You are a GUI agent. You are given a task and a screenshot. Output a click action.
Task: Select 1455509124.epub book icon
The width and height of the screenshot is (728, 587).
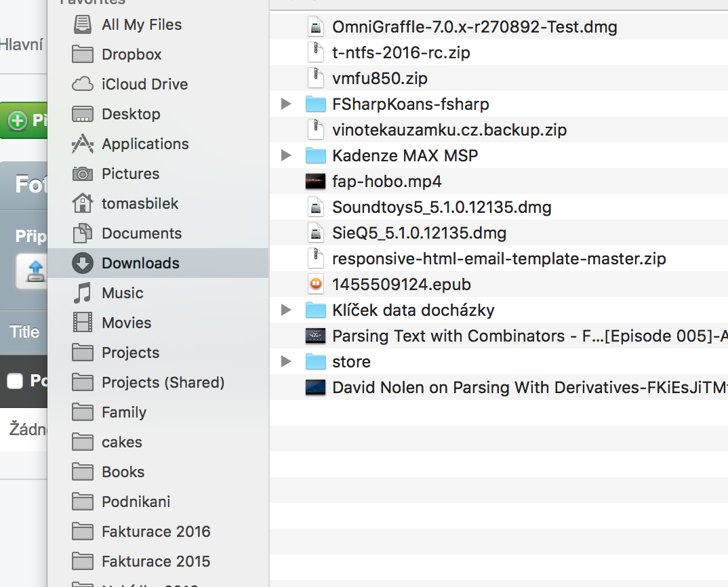pos(316,284)
